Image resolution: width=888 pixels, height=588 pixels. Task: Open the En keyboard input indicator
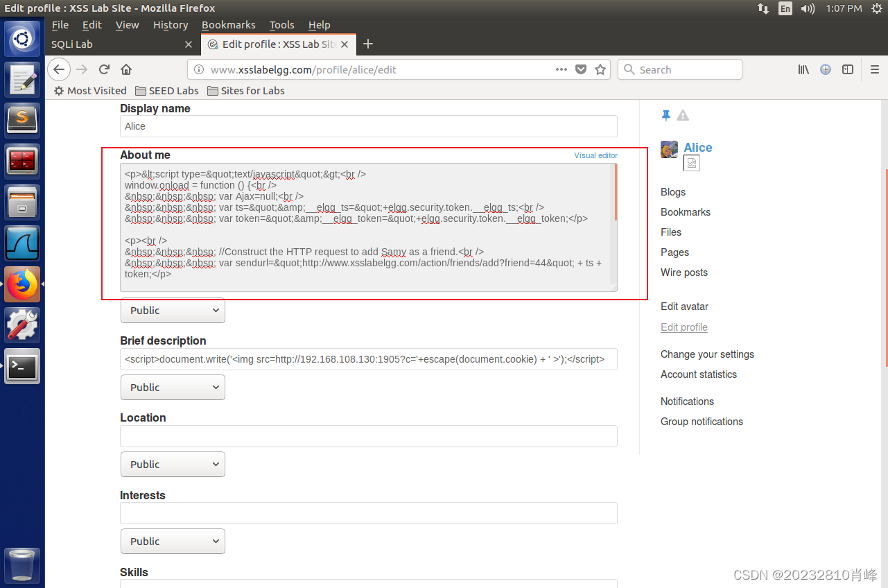(x=785, y=8)
